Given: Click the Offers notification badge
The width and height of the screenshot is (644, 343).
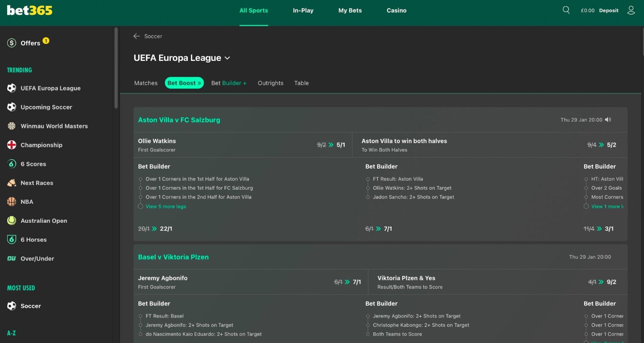Looking at the screenshot, I should (46, 41).
